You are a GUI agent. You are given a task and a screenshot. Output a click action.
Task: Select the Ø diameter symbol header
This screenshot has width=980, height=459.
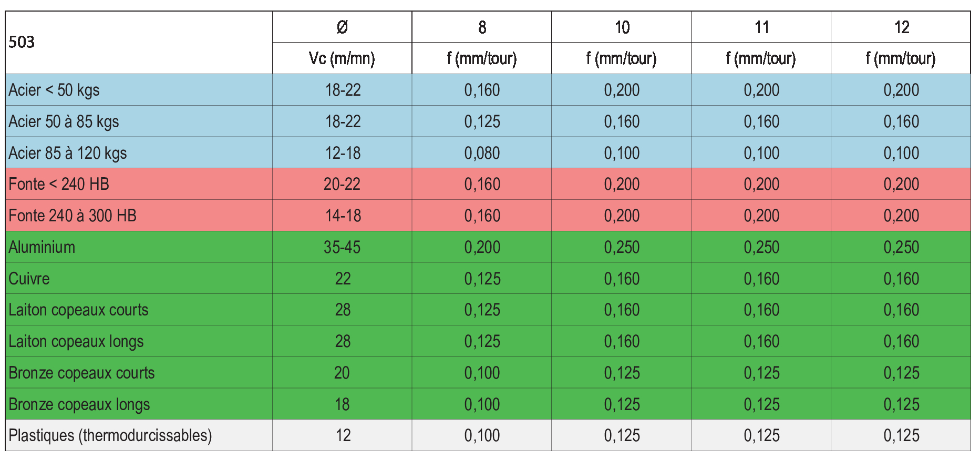342,27
